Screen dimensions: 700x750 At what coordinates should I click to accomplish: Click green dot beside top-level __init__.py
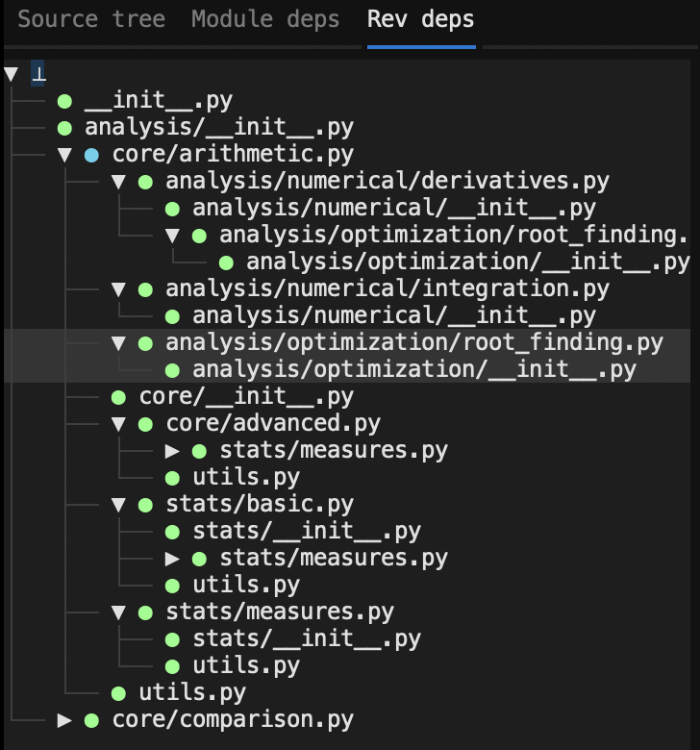coord(64,101)
